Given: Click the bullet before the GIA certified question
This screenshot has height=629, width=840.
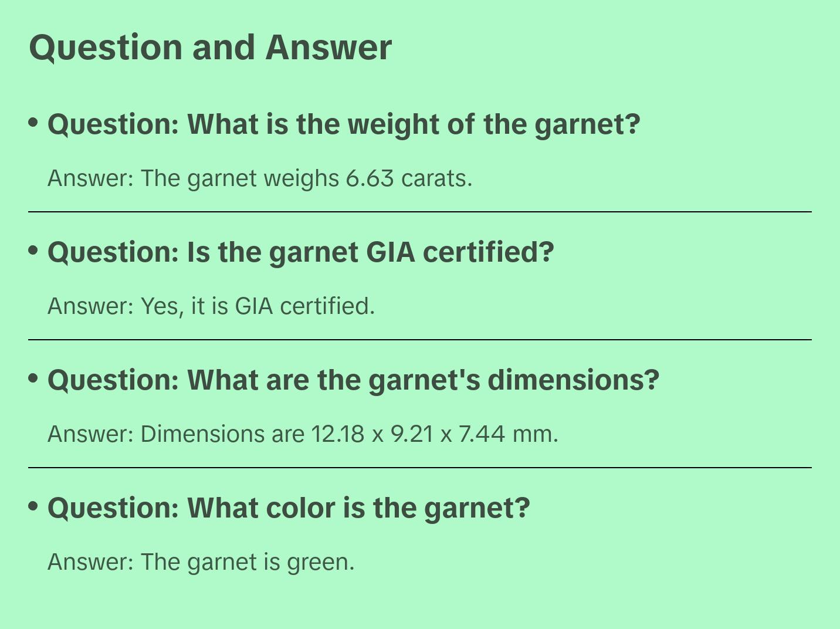Looking at the screenshot, I should point(33,251).
